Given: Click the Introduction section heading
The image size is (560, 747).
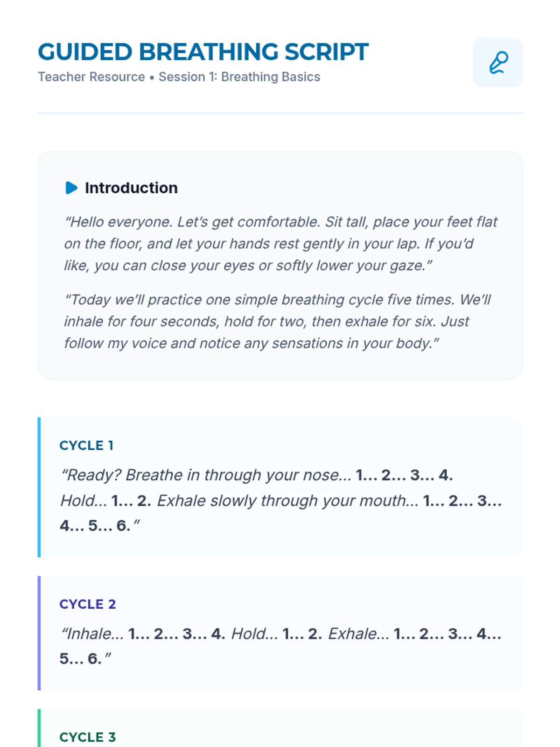Looking at the screenshot, I should pos(131,188).
